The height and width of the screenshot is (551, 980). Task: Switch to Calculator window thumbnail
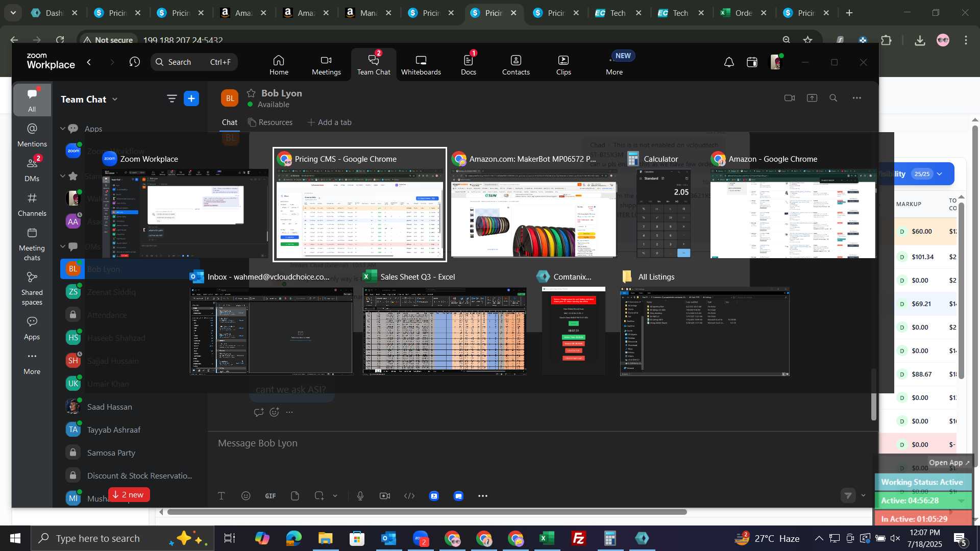click(662, 205)
